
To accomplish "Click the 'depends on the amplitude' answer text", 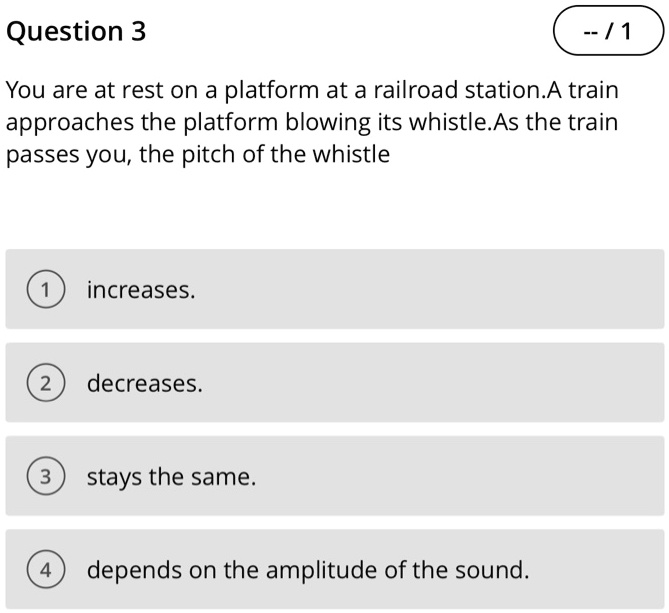I will coord(308,571).
